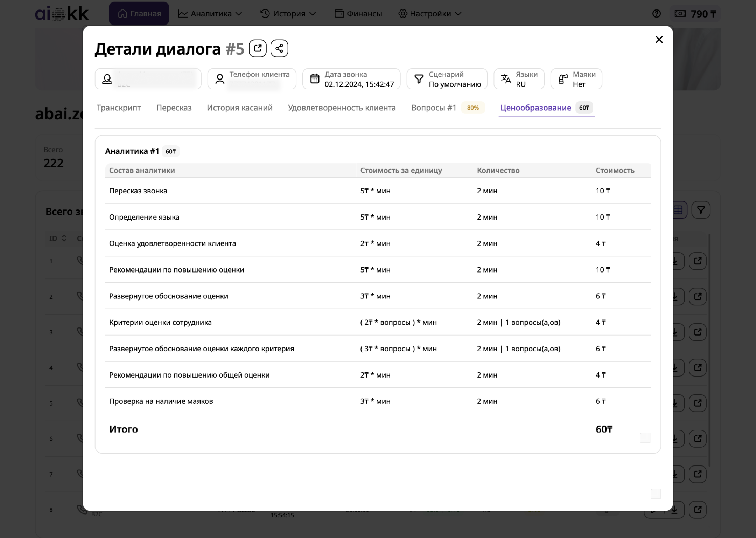Switch to the Пересказ tab
Screen dimensions: 756x538
174,108
